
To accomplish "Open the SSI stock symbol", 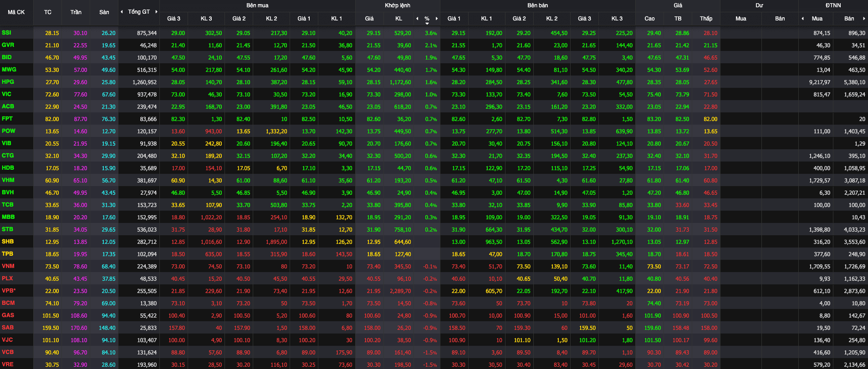I will 6,33.
